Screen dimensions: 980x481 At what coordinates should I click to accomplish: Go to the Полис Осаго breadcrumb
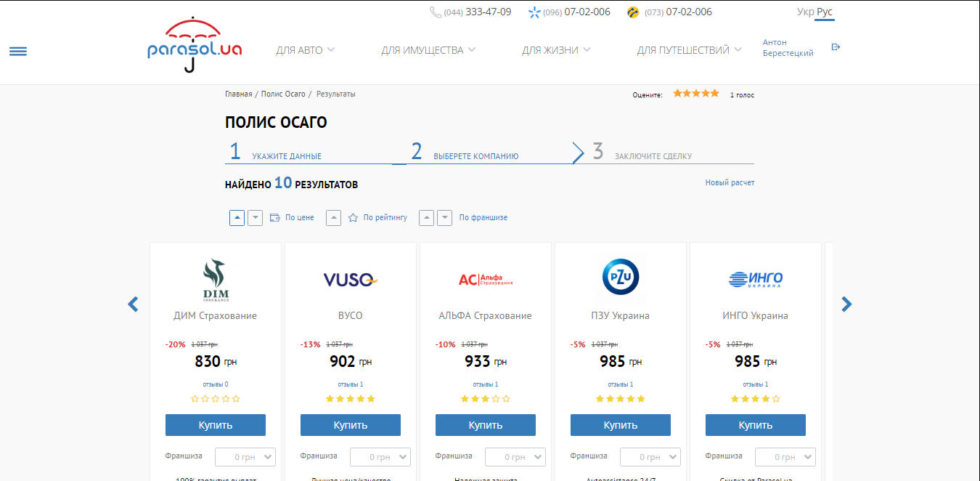283,94
